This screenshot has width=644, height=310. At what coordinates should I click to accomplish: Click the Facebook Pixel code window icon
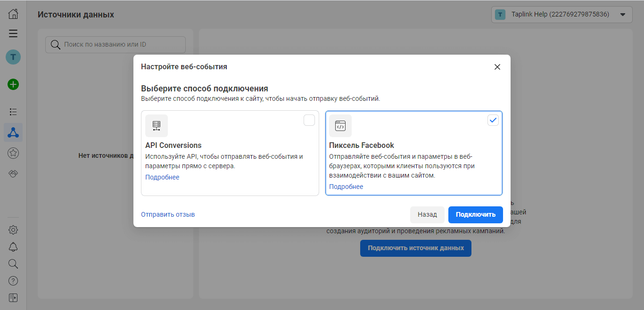coord(340,126)
